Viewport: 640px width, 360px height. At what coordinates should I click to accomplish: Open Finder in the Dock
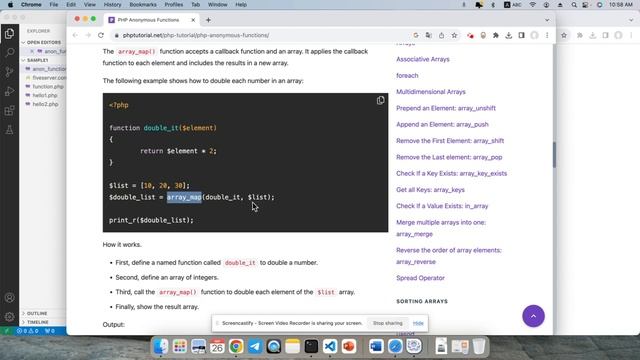tap(161, 347)
